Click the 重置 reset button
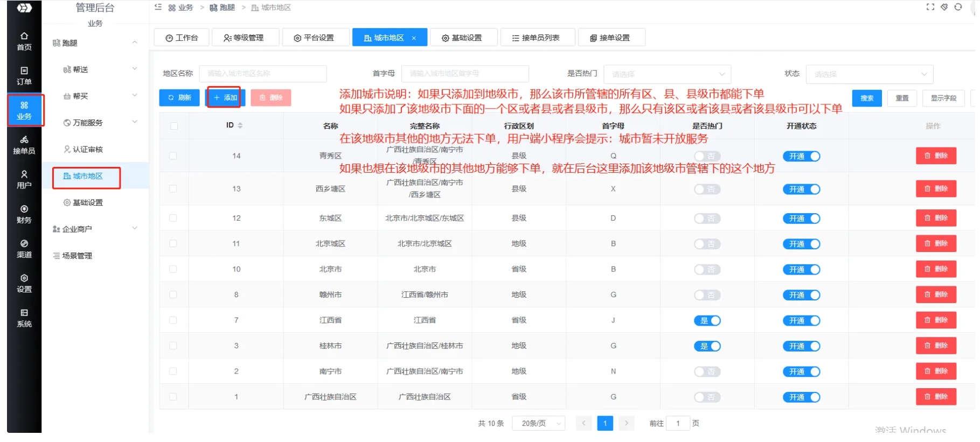980x442 pixels. (902, 98)
